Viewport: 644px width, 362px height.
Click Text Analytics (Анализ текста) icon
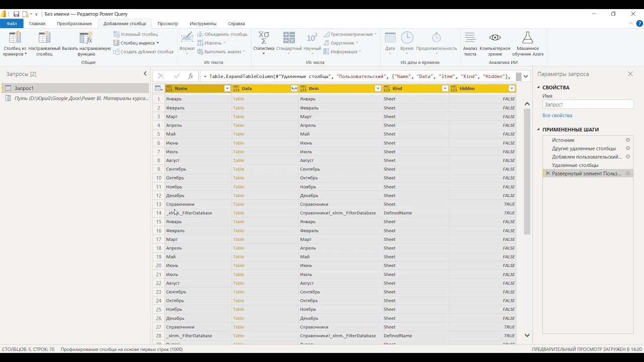[470, 38]
